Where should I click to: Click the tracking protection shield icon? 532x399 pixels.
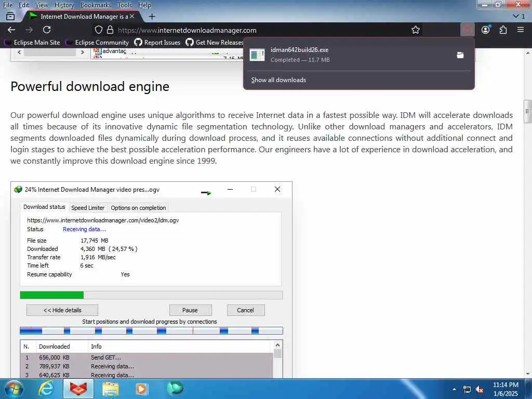[98, 30]
